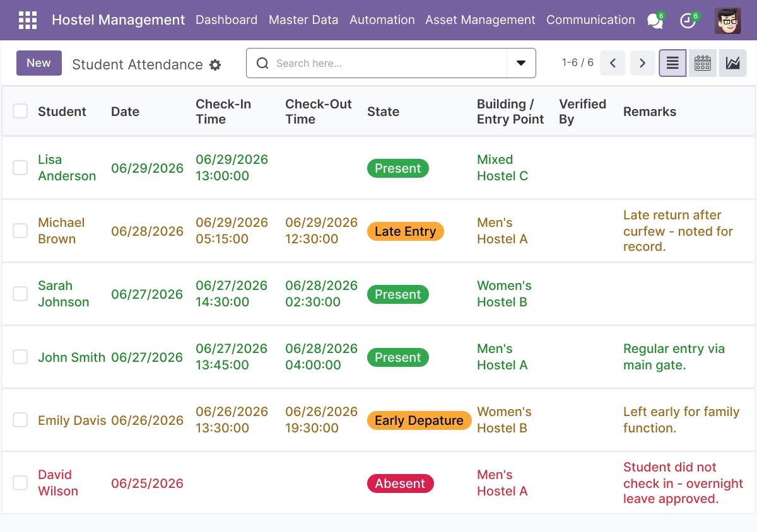The height and width of the screenshot is (532, 757).
Task: Open the conversations chat icon
Action: pyautogui.click(x=655, y=20)
